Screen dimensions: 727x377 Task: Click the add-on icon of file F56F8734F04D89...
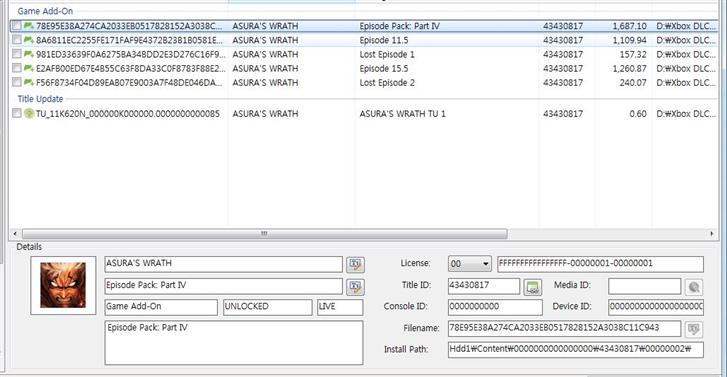tap(29, 83)
